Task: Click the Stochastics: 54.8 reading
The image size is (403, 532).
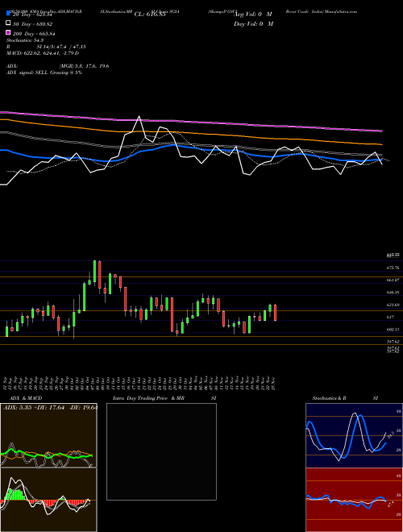Action: (x=25, y=40)
